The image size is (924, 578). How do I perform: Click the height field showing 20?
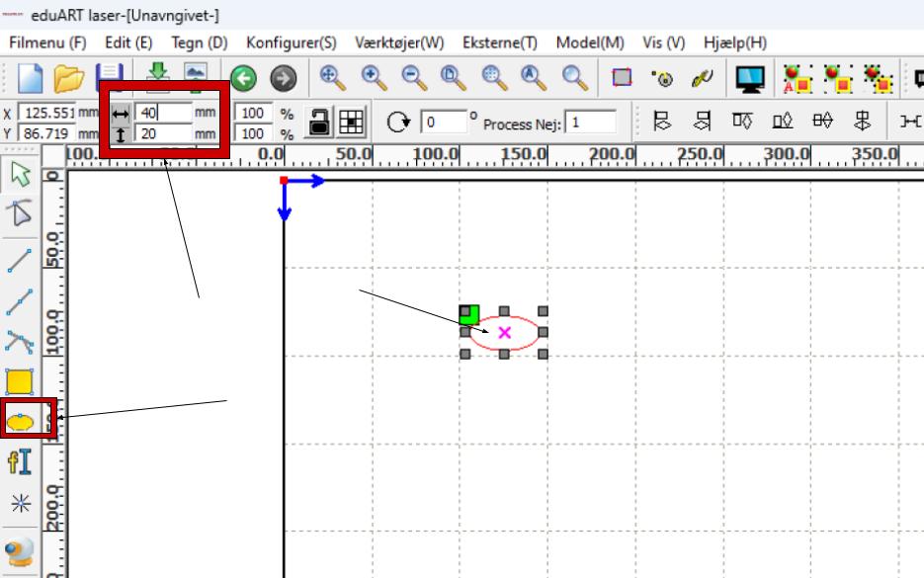[x=164, y=133]
